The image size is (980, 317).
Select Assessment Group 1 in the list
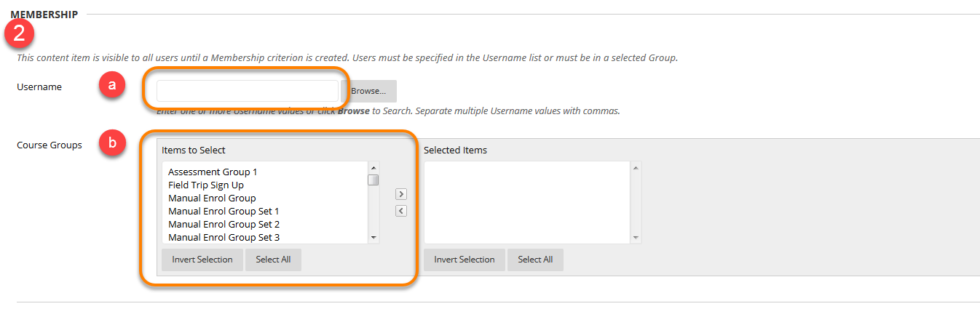[x=213, y=172]
